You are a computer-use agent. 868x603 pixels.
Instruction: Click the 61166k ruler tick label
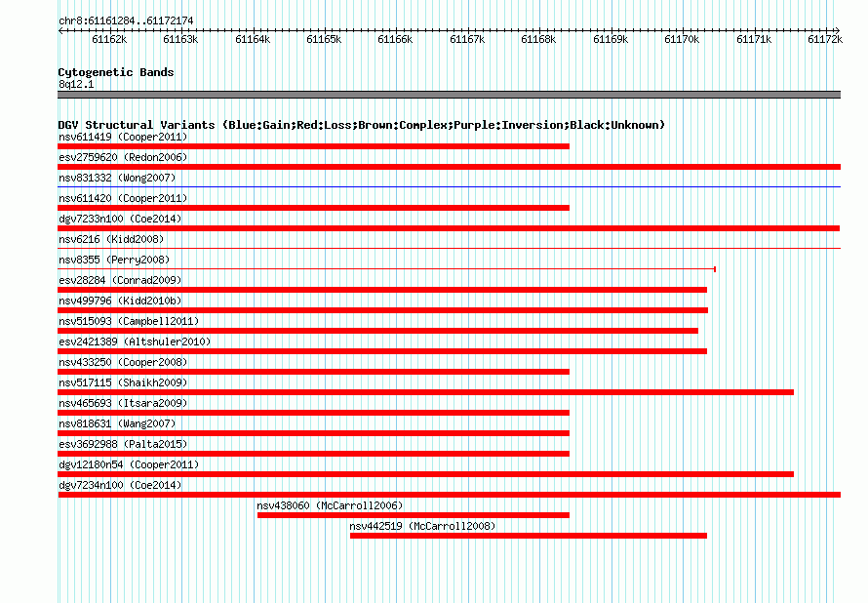coord(395,39)
